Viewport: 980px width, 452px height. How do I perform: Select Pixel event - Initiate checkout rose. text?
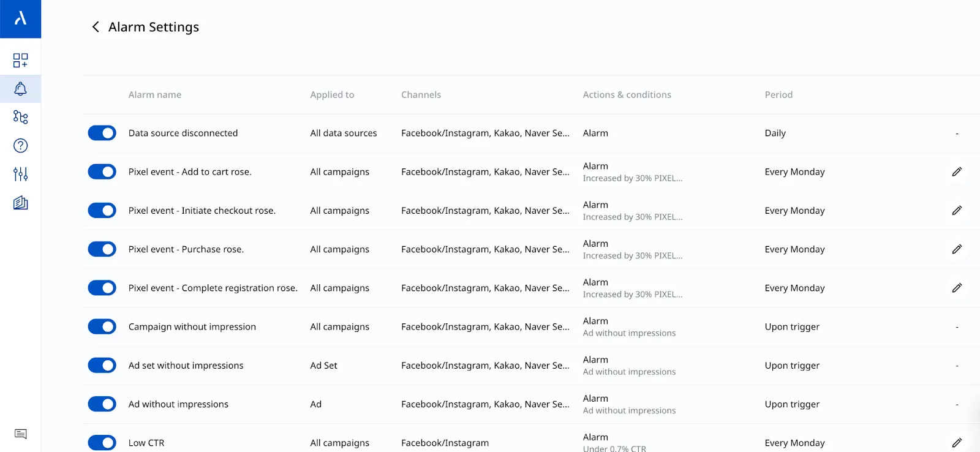pos(202,210)
